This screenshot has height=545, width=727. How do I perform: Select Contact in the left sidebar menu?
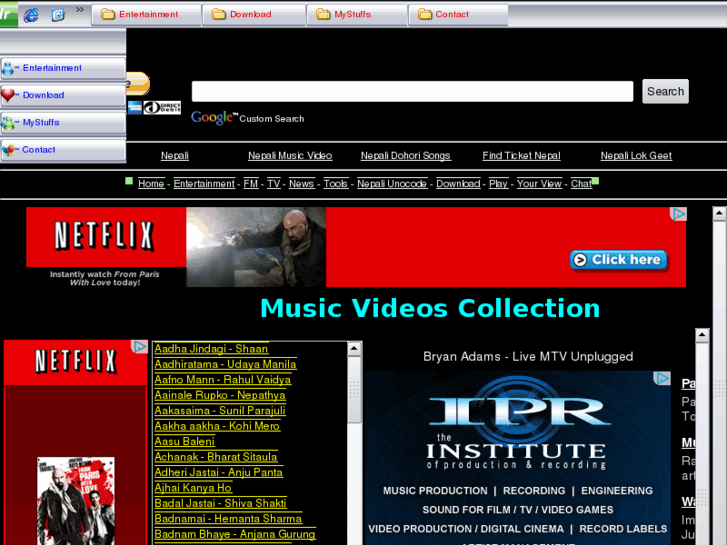tap(63, 150)
